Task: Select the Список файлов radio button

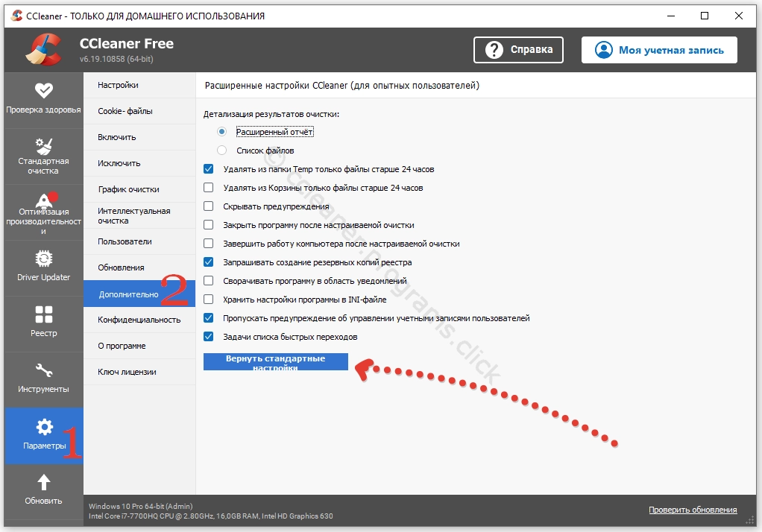Action: [x=221, y=151]
